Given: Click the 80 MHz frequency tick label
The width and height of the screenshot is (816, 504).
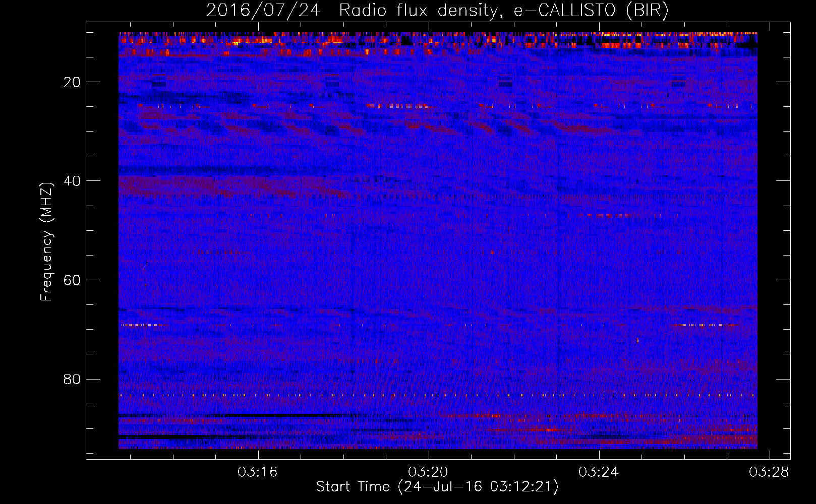Looking at the screenshot, I should coord(72,379).
